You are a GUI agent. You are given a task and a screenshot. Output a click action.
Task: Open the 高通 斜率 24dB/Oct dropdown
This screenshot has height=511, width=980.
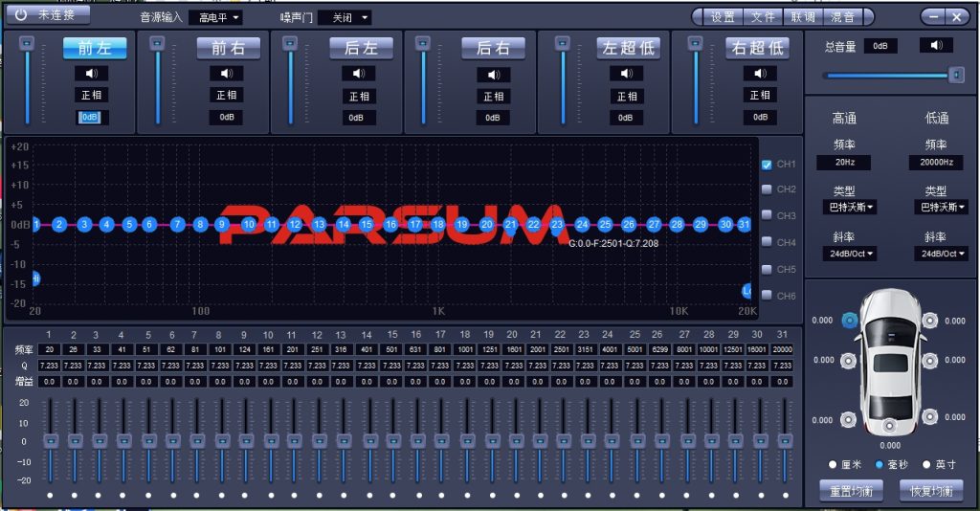[850, 254]
